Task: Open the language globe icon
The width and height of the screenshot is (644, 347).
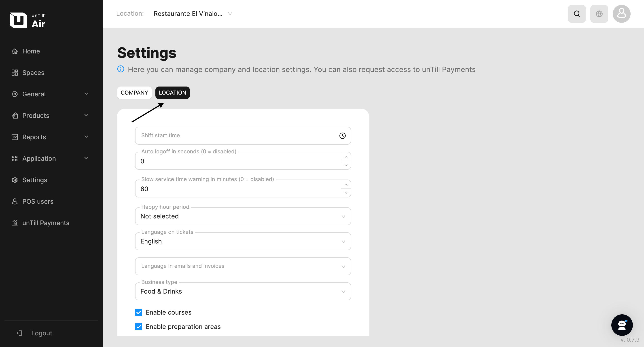Action: coord(599,14)
